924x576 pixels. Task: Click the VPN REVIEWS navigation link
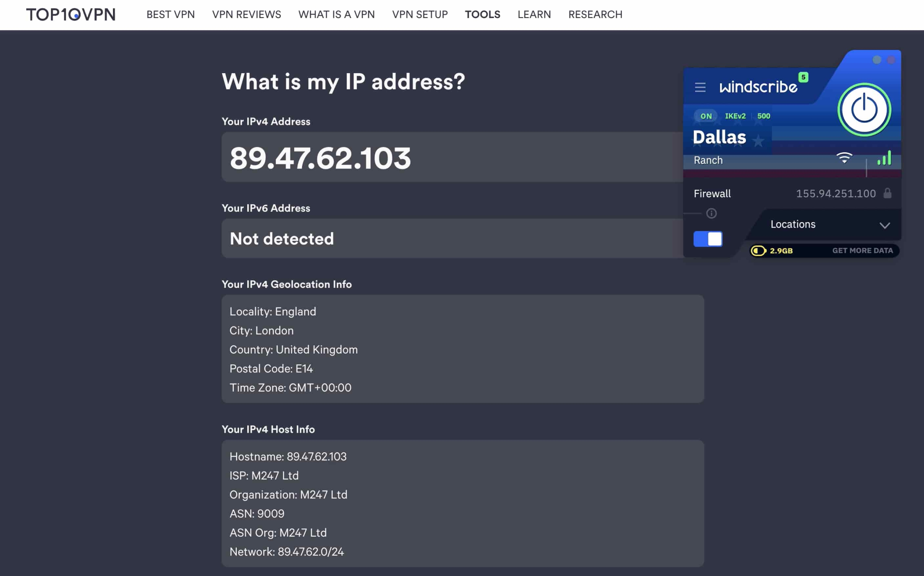pyautogui.click(x=246, y=14)
